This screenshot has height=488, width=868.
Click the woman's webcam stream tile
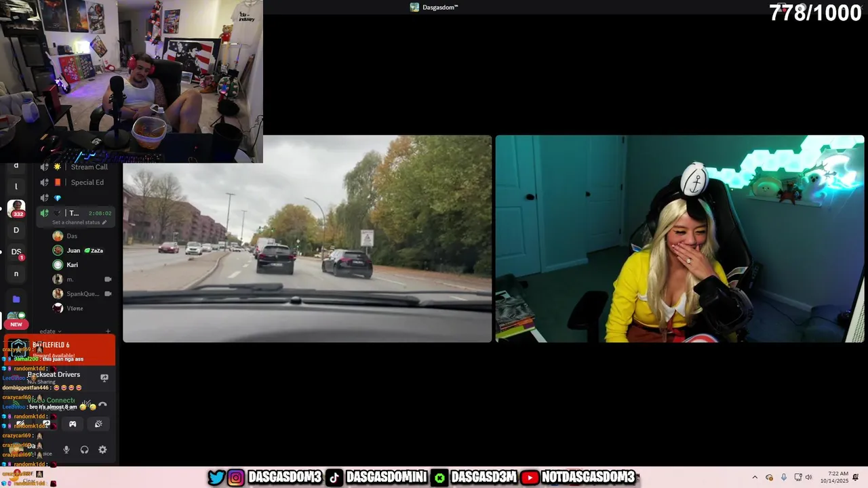click(679, 239)
